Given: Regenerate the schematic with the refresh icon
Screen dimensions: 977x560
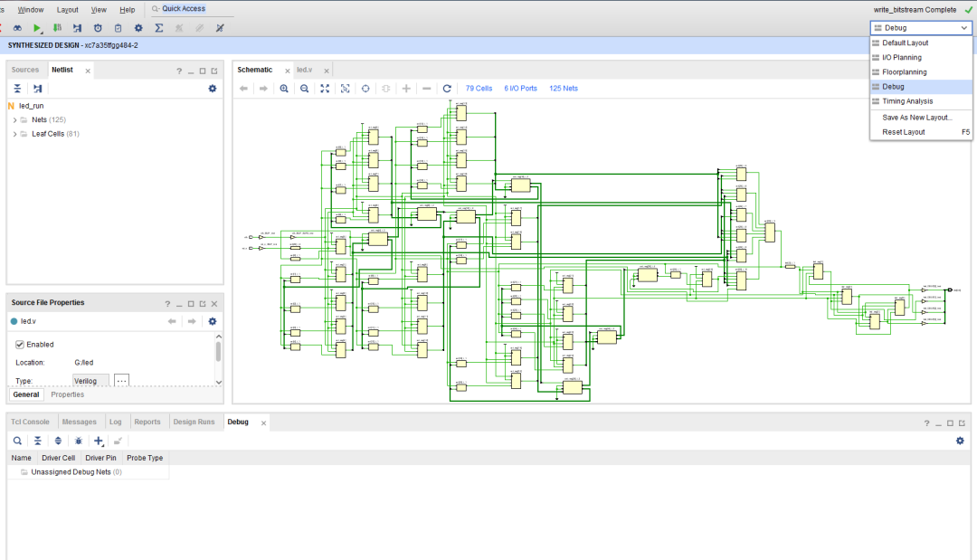Looking at the screenshot, I should click(x=447, y=89).
